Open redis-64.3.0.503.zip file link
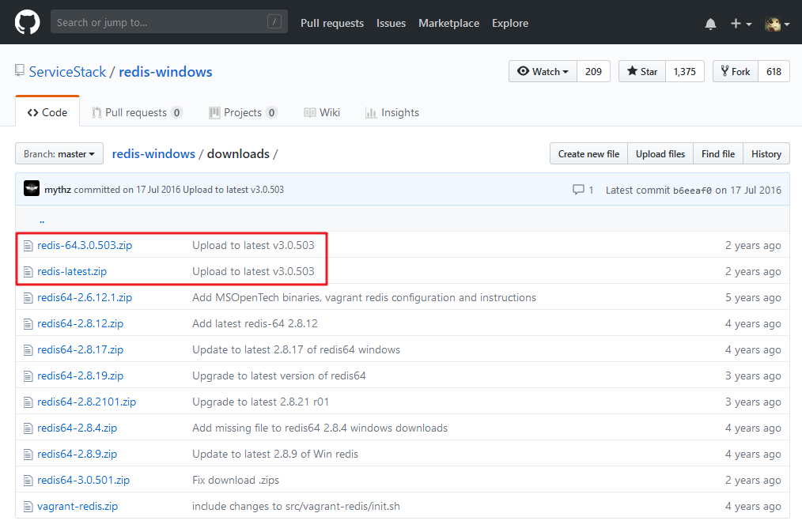The image size is (802, 532). tap(85, 246)
